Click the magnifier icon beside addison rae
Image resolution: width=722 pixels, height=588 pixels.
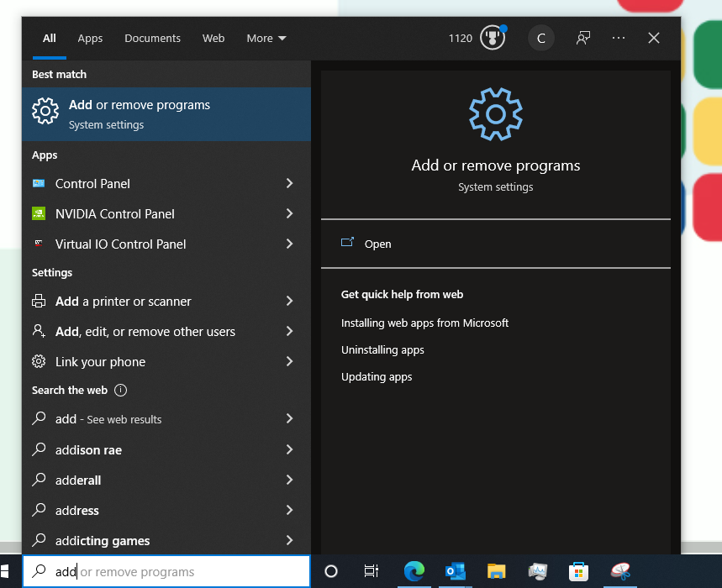(x=39, y=449)
